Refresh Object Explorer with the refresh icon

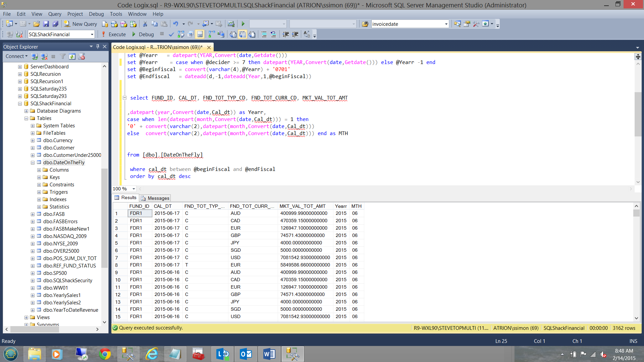(x=72, y=56)
